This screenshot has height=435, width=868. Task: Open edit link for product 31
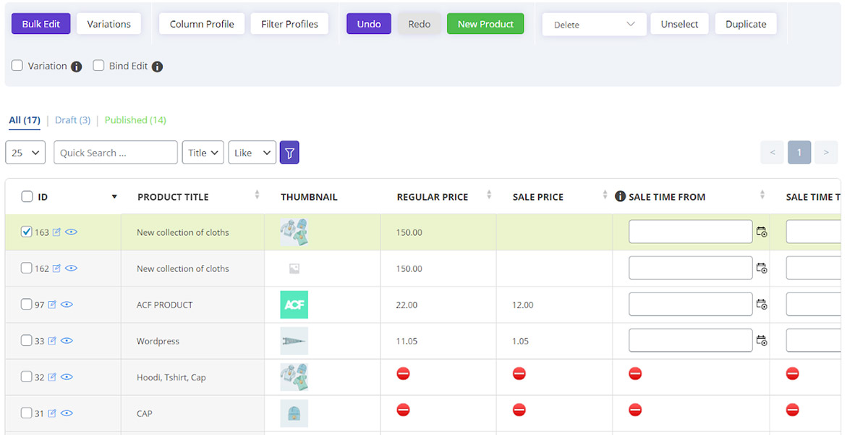(52, 413)
